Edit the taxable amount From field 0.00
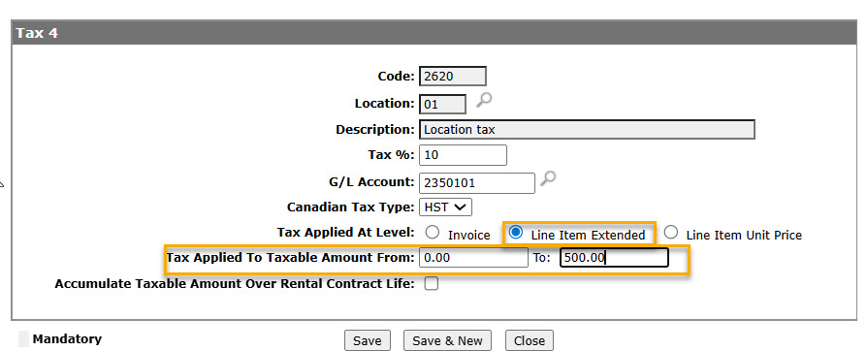 [474, 258]
